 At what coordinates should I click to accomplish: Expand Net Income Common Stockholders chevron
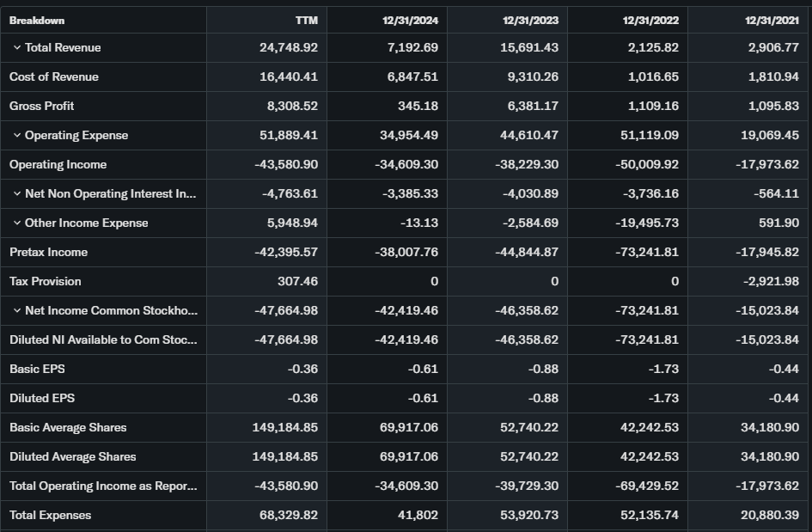point(16,311)
